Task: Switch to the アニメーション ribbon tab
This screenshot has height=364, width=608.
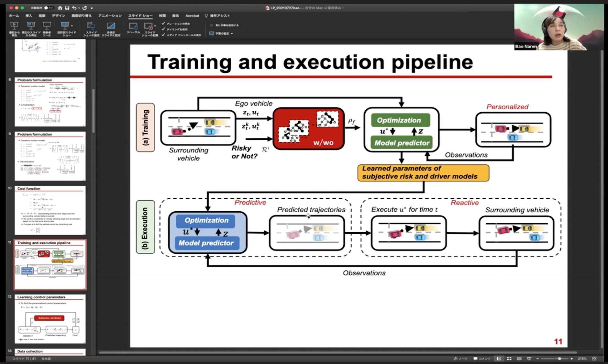Action: tap(110, 16)
